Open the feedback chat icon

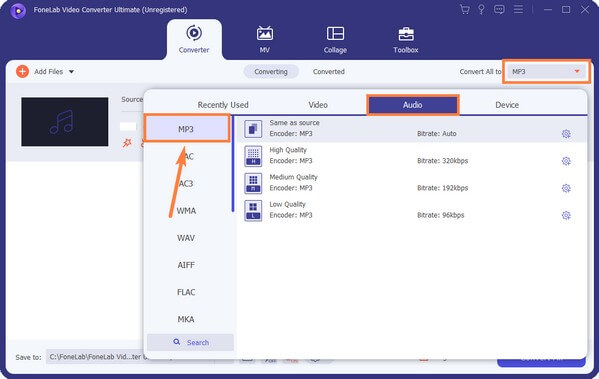[499, 9]
